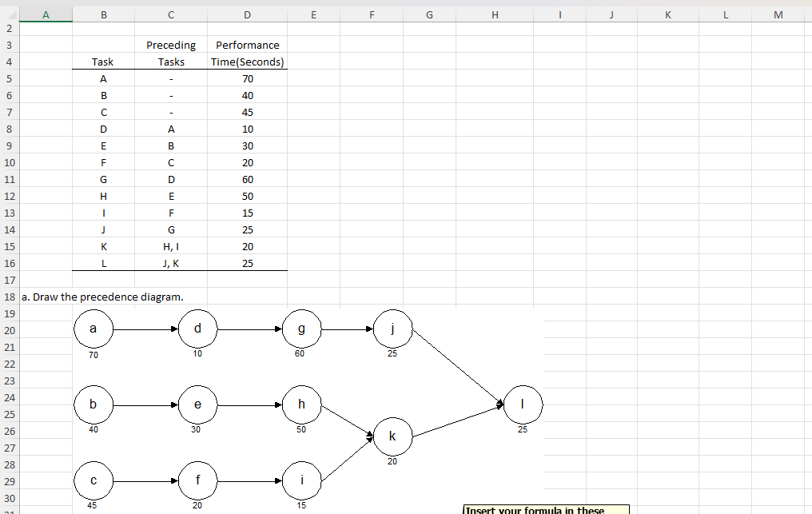Image resolution: width=812 pixels, height=514 pixels.
Task: Select the cell containing J, K
Action: click(170, 263)
